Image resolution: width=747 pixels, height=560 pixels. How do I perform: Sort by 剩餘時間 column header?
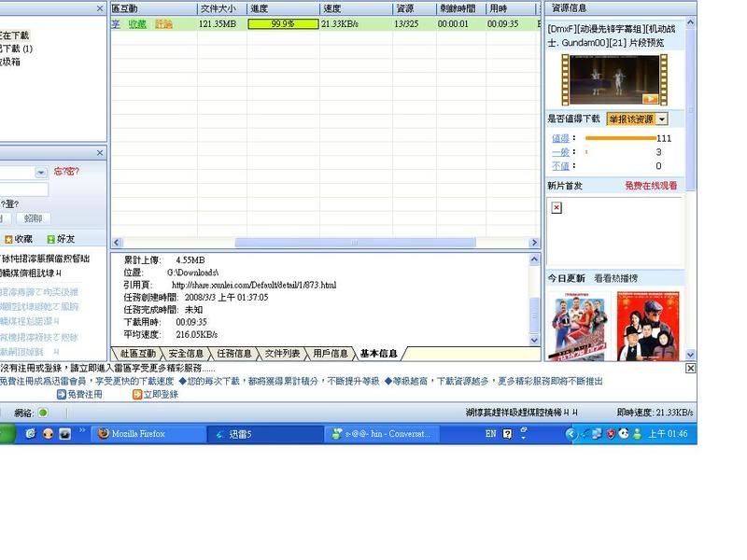coord(460,8)
